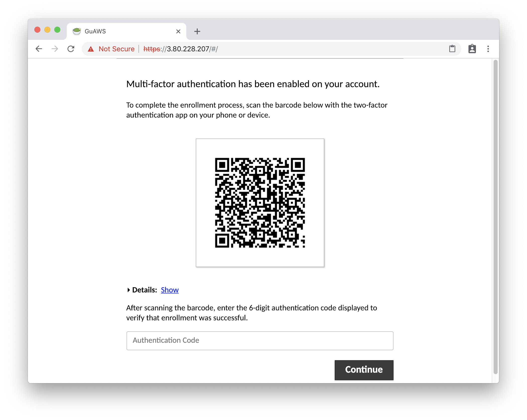Focus the Authentication Code input field

point(260,341)
